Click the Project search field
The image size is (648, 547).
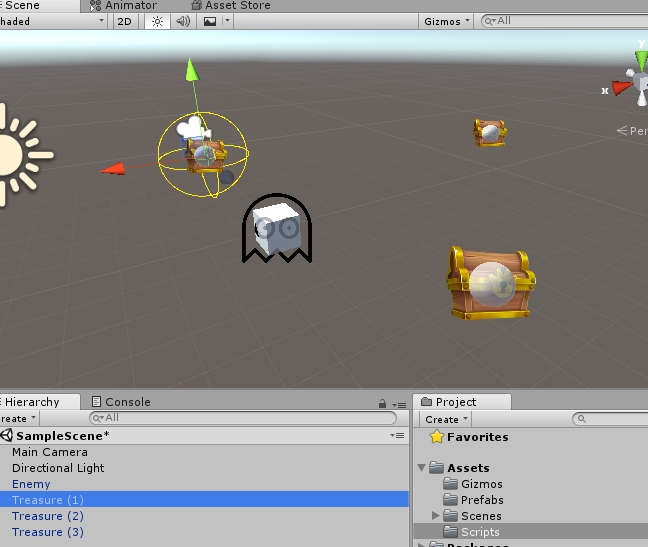pyautogui.click(x=610, y=419)
